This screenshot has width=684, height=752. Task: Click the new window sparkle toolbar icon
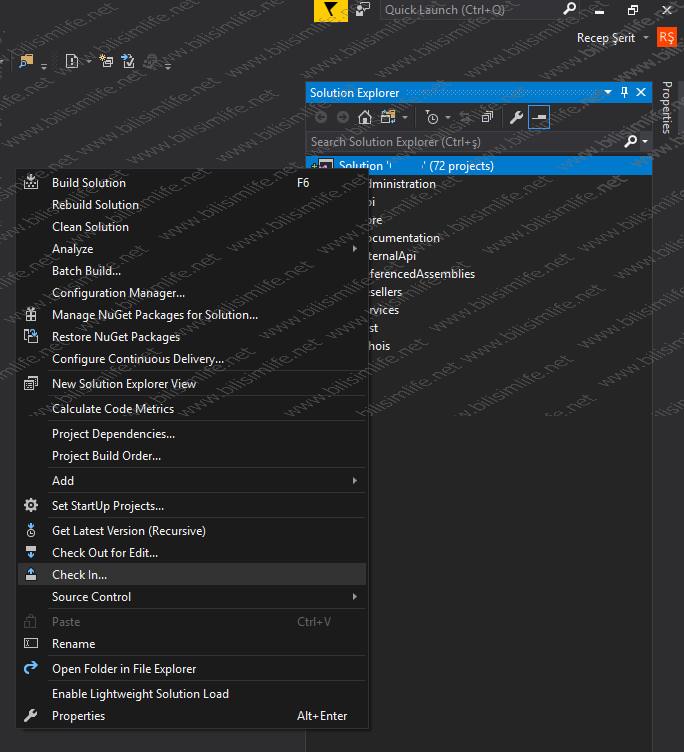click(x=106, y=61)
